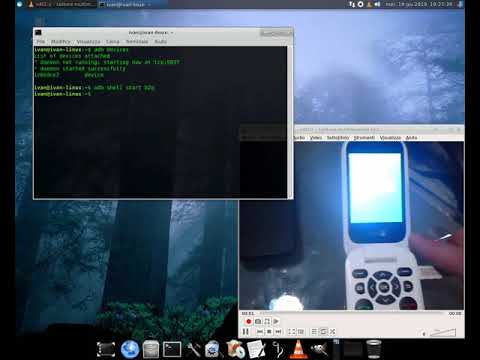Switch to VLC window in top taskbar
Screen dimensions: 480x360
(61, 4)
